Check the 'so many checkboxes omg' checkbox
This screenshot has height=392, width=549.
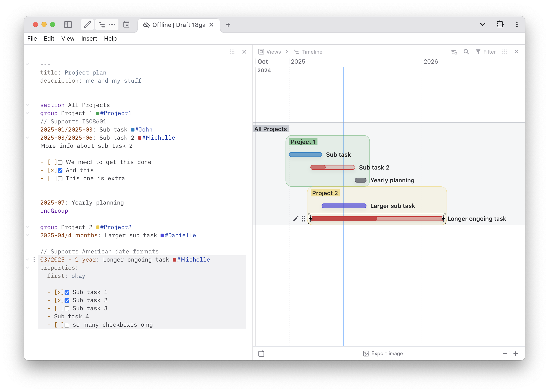67,325
